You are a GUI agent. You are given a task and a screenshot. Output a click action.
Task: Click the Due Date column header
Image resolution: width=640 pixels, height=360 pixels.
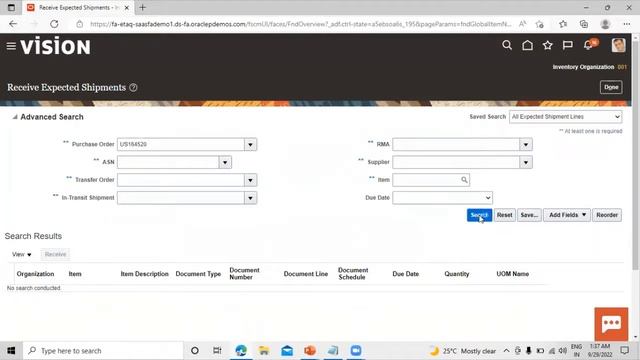(x=406, y=274)
